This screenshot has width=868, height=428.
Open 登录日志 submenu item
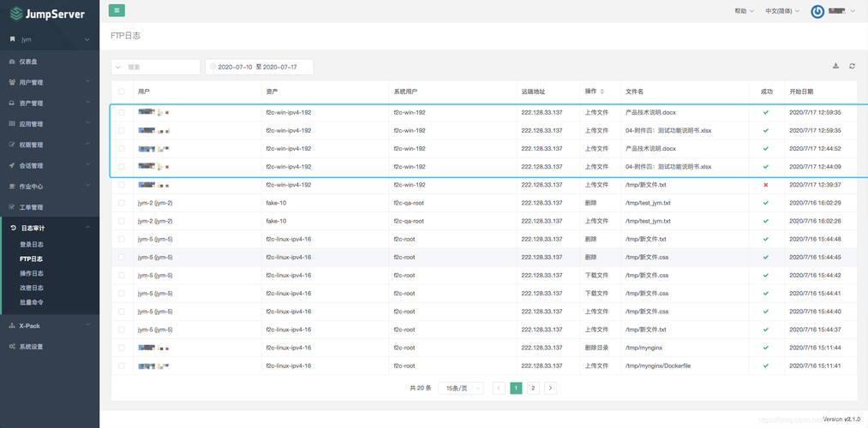tap(32, 245)
